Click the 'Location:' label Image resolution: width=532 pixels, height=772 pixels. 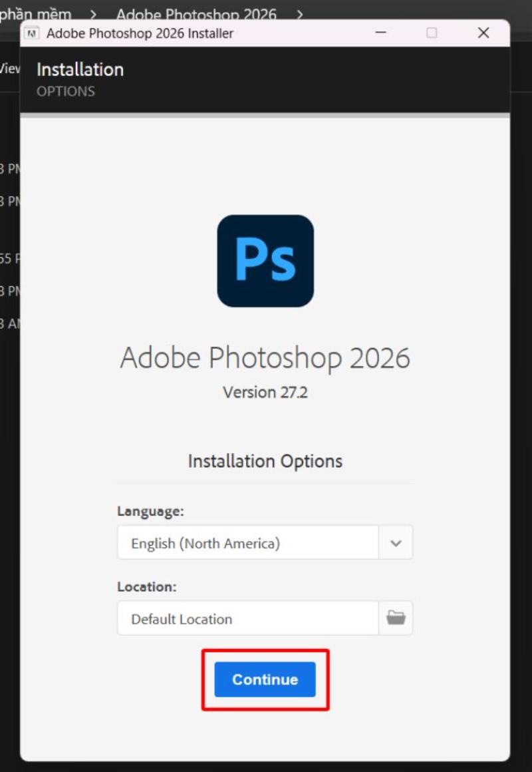[x=147, y=586]
